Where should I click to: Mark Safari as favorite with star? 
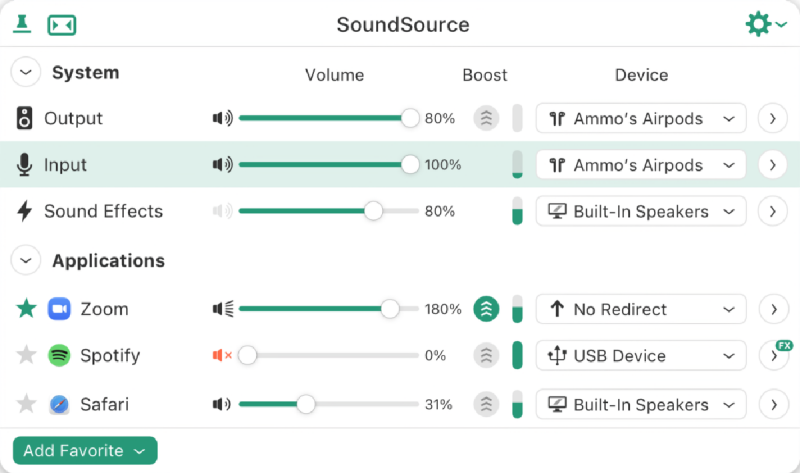point(26,405)
